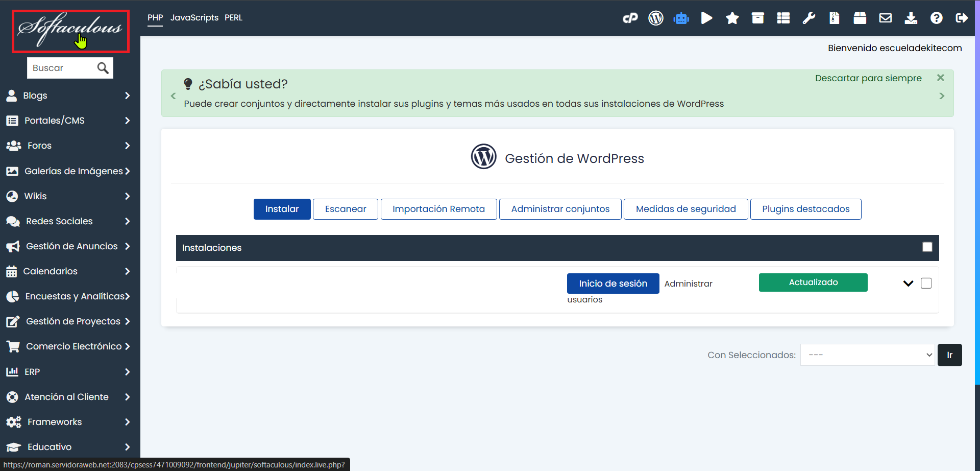980x471 pixels.
Task: Open the archive box icon in toolbar
Action: click(758, 18)
